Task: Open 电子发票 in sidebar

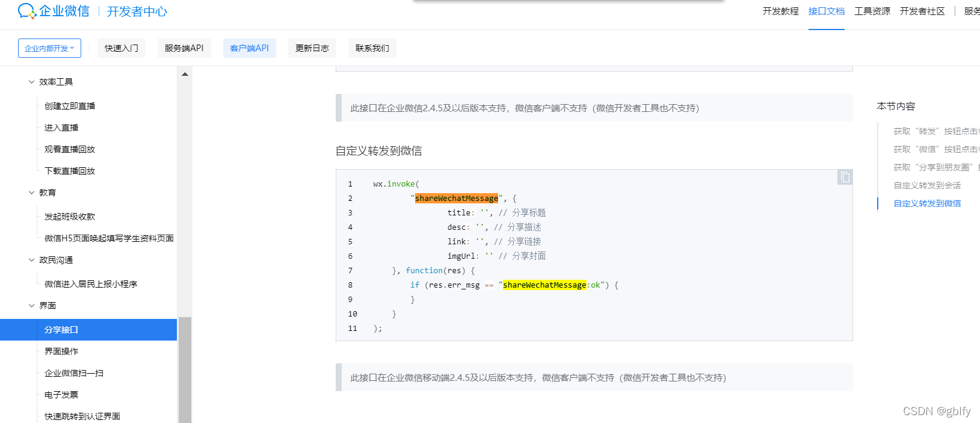Action: click(61, 395)
